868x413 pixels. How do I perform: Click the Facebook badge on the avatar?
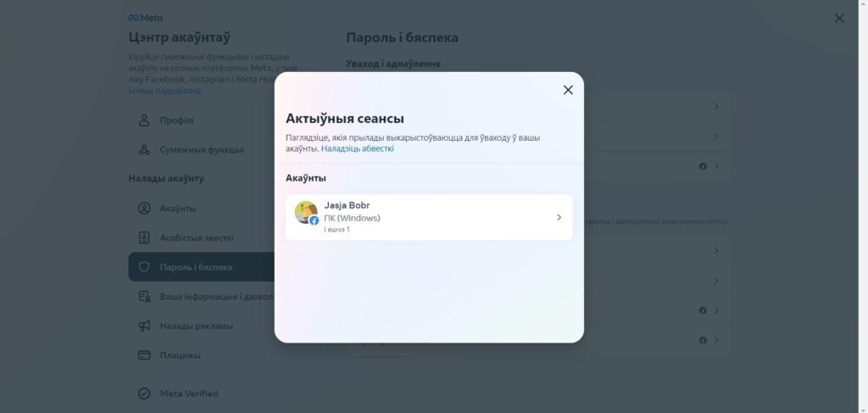click(314, 220)
